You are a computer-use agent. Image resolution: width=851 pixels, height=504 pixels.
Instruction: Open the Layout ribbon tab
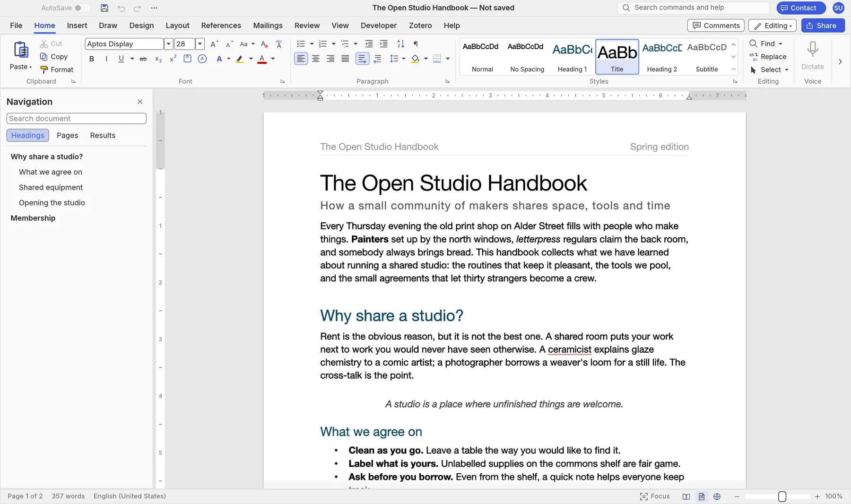(177, 26)
